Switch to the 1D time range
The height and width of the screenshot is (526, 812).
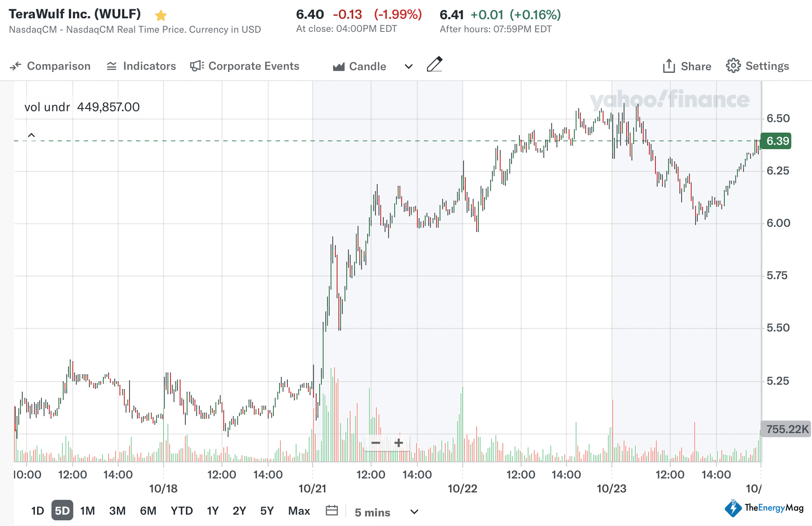[x=38, y=510]
